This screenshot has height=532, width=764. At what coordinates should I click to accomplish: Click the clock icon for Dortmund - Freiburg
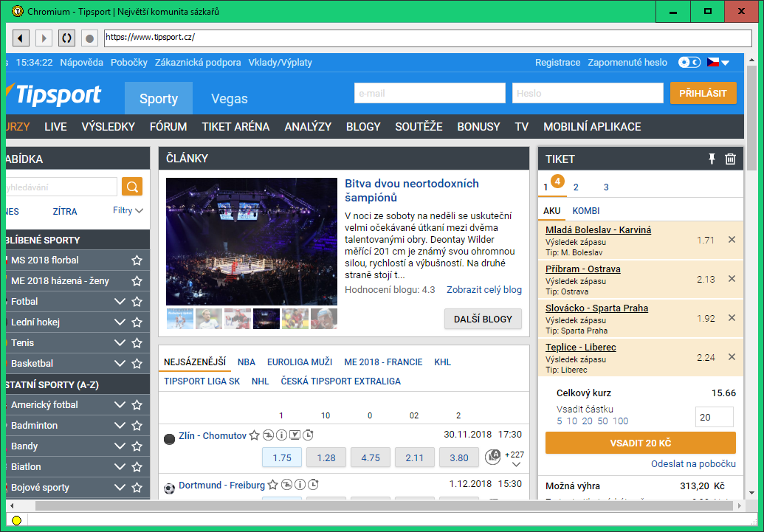point(313,485)
